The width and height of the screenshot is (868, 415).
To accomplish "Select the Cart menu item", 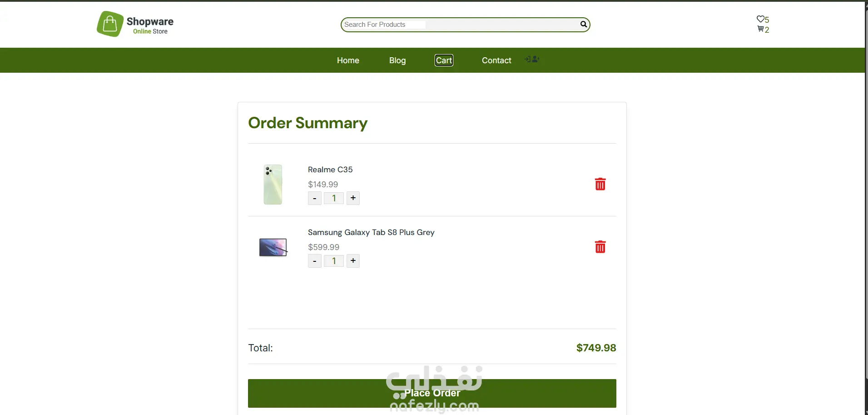I will (444, 60).
